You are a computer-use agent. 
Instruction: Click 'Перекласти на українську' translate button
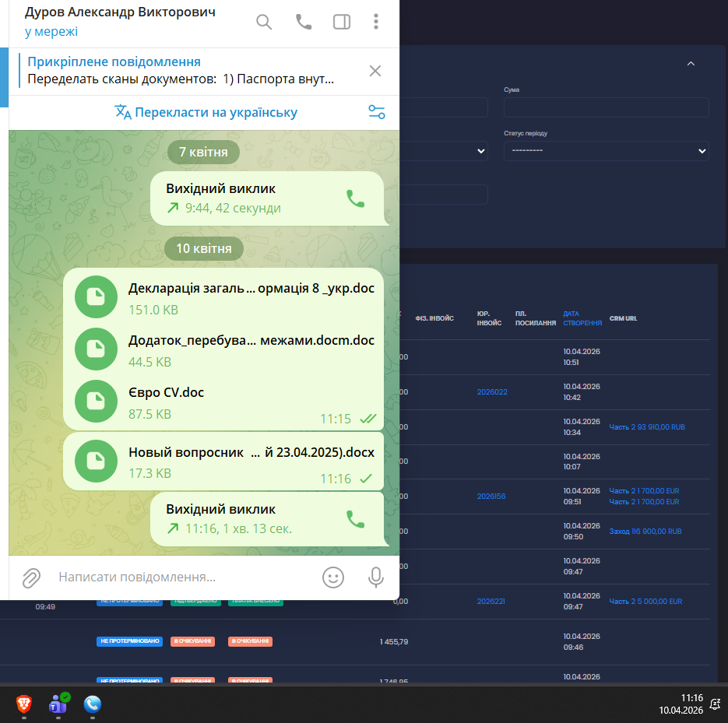coord(206,112)
